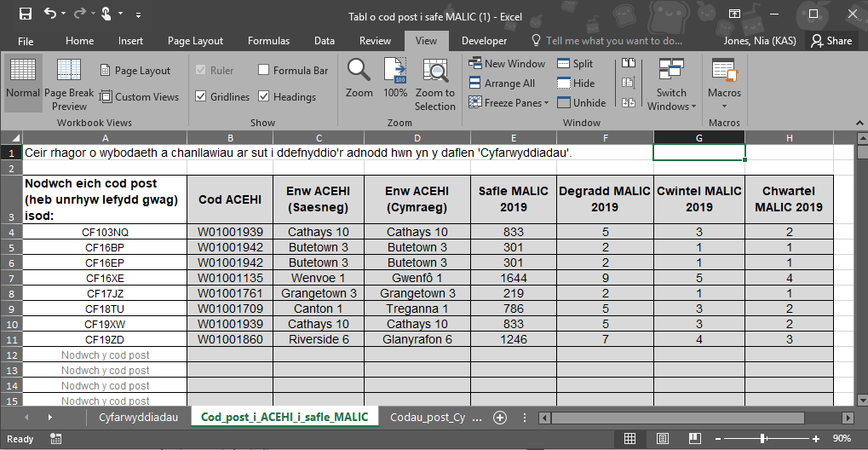The height and width of the screenshot is (450, 868).
Task: Open Switch Windows dropdown
Action: pos(671,85)
